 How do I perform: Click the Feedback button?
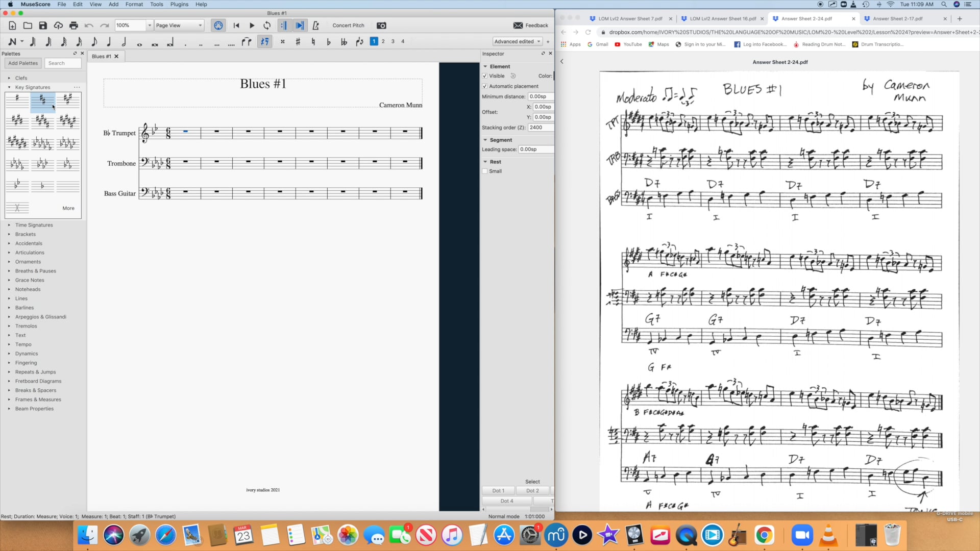[x=531, y=26]
